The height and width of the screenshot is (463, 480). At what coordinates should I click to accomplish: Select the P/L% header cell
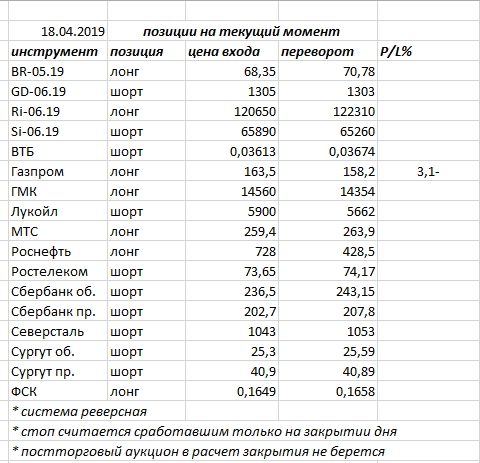[x=429, y=51]
